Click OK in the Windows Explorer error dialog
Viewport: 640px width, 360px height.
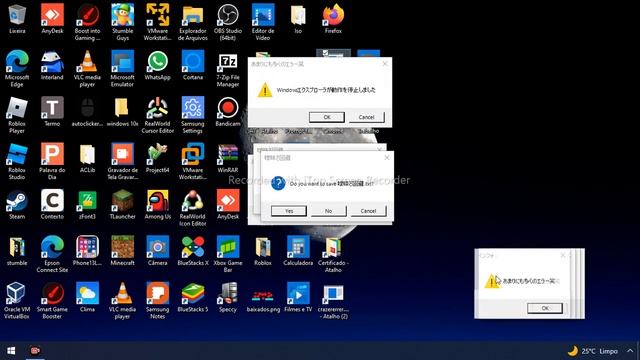coord(327,117)
